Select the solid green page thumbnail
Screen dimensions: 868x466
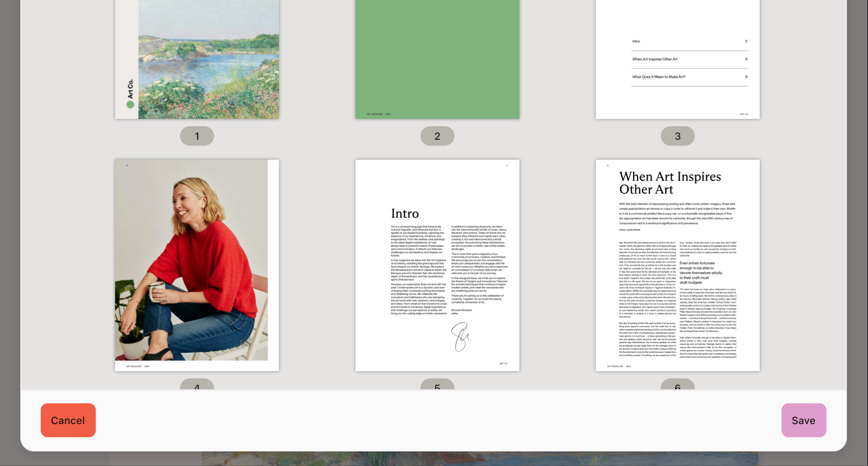[437, 59]
